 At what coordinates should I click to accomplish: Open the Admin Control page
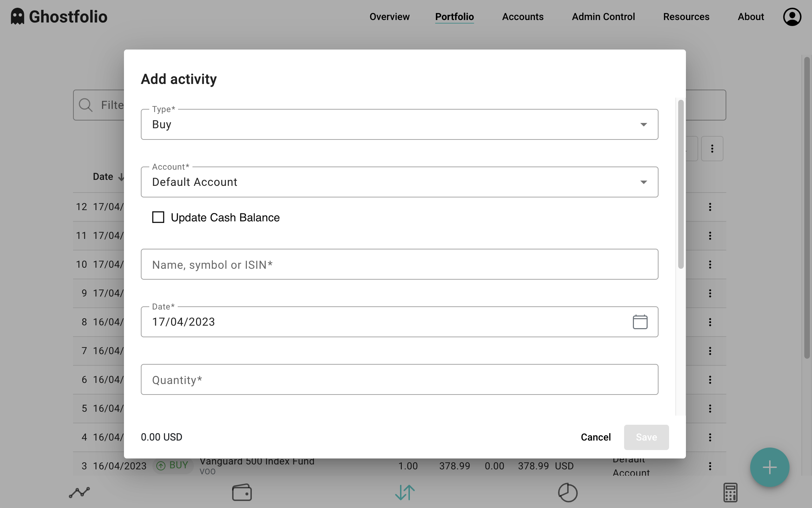point(603,17)
